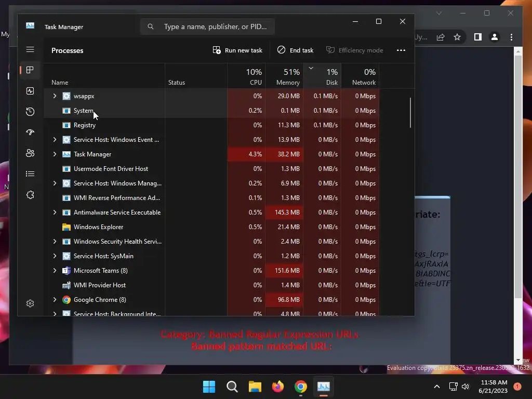This screenshot has height=399, width=532.
Task: Click the wsappx process icon
Action: tap(66, 96)
